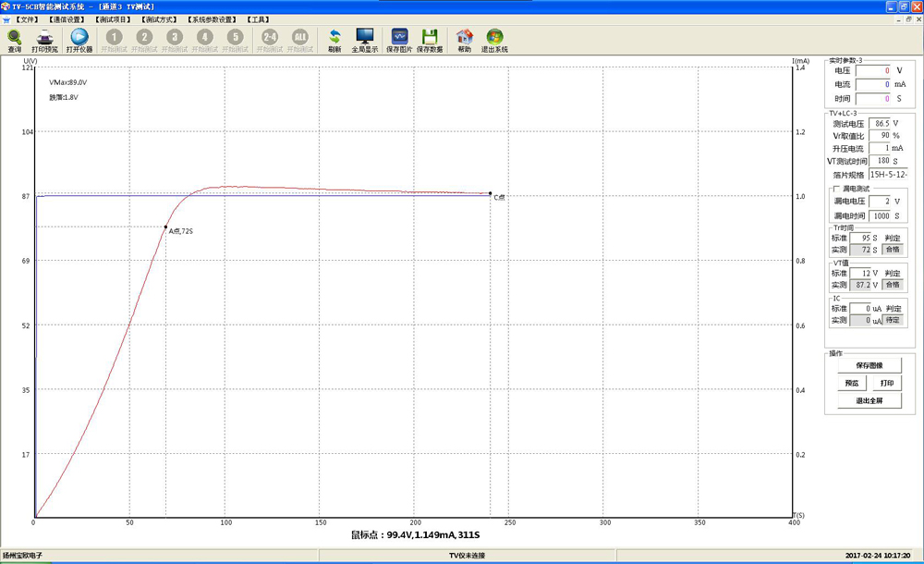Click the 测试电压 input field showing 86.5
The height and width of the screenshot is (564, 924).
click(x=881, y=123)
